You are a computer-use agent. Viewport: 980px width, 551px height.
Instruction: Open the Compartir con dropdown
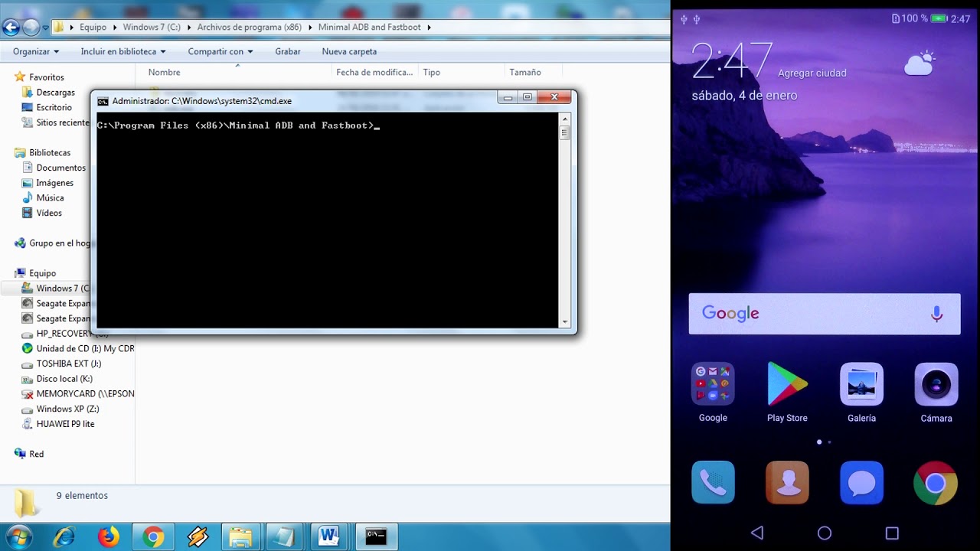[220, 51]
